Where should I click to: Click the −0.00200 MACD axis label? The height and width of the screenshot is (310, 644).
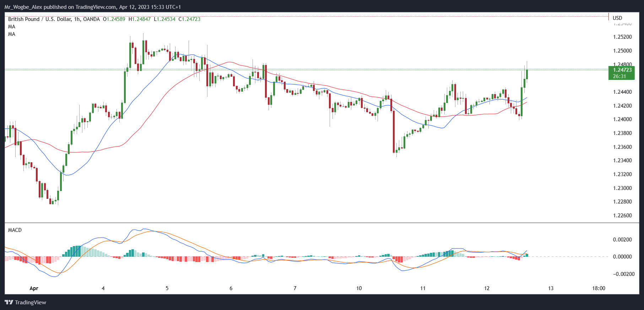pyautogui.click(x=624, y=274)
